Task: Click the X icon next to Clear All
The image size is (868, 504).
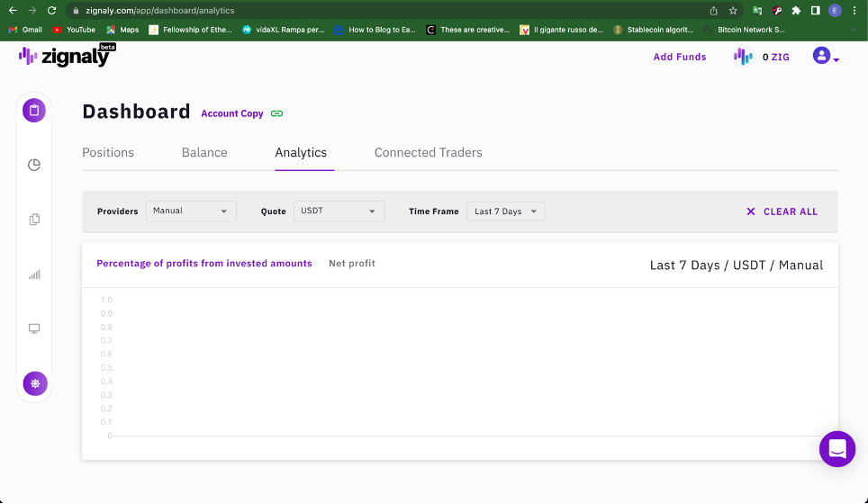Action: pos(751,211)
